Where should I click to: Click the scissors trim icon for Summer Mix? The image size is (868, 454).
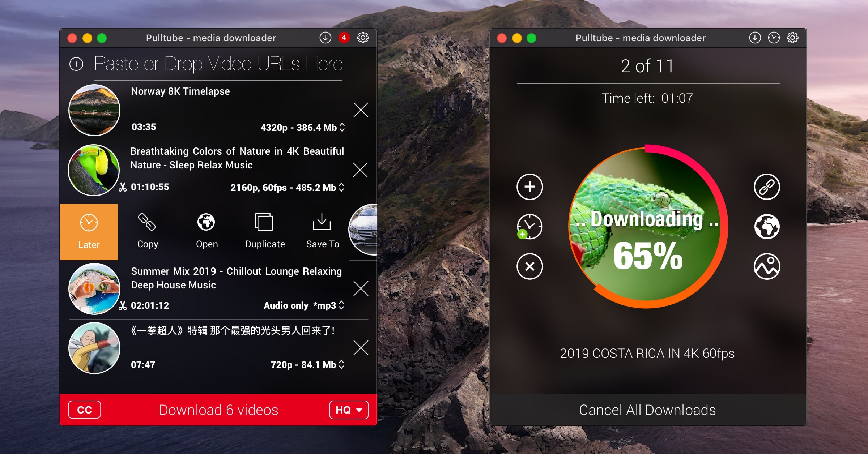click(122, 305)
